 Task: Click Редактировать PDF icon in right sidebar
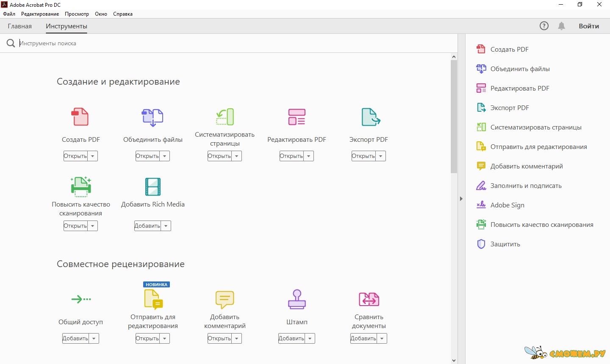tap(481, 88)
